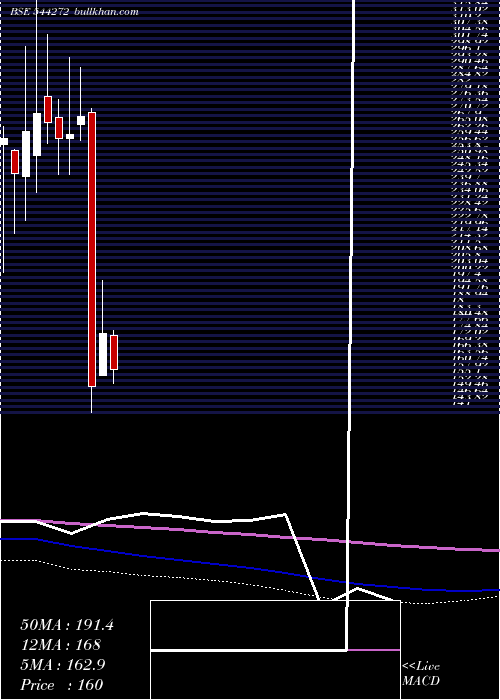Select the "50MA : 191.4" value
The width and height of the screenshot is (500, 700).
point(67,625)
